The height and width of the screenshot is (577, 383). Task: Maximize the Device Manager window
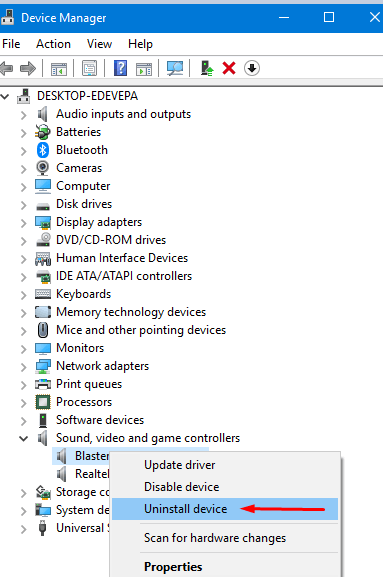(x=329, y=17)
